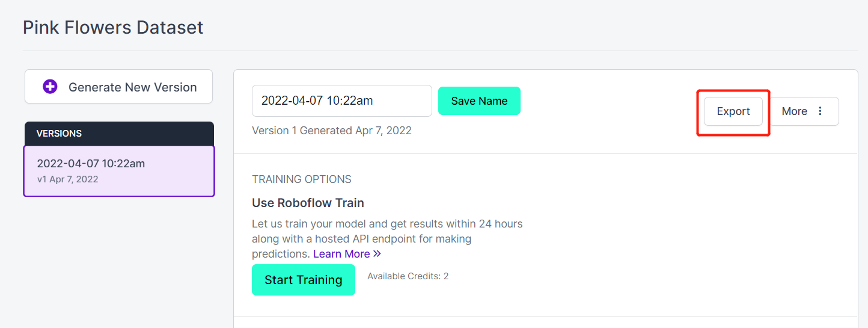Click the red highlight box around Export
Viewport: 868px width, 328px height.
point(733,113)
